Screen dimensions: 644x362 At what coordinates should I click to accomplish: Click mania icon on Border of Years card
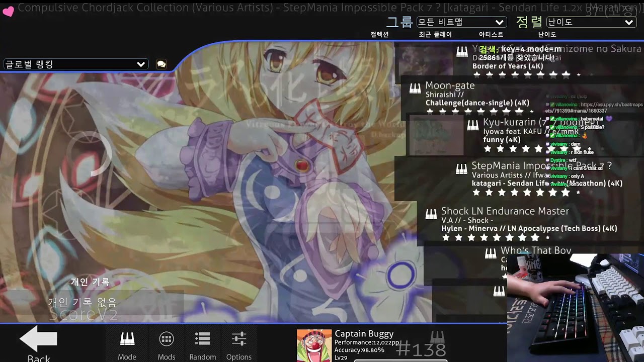[462, 51]
